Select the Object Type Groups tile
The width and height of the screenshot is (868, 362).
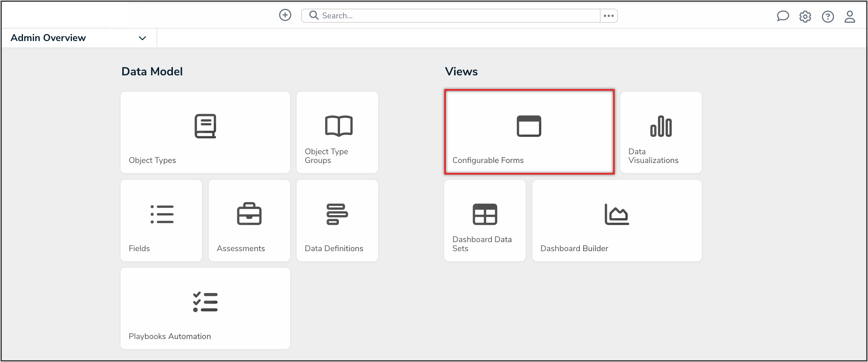pyautogui.click(x=337, y=132)
